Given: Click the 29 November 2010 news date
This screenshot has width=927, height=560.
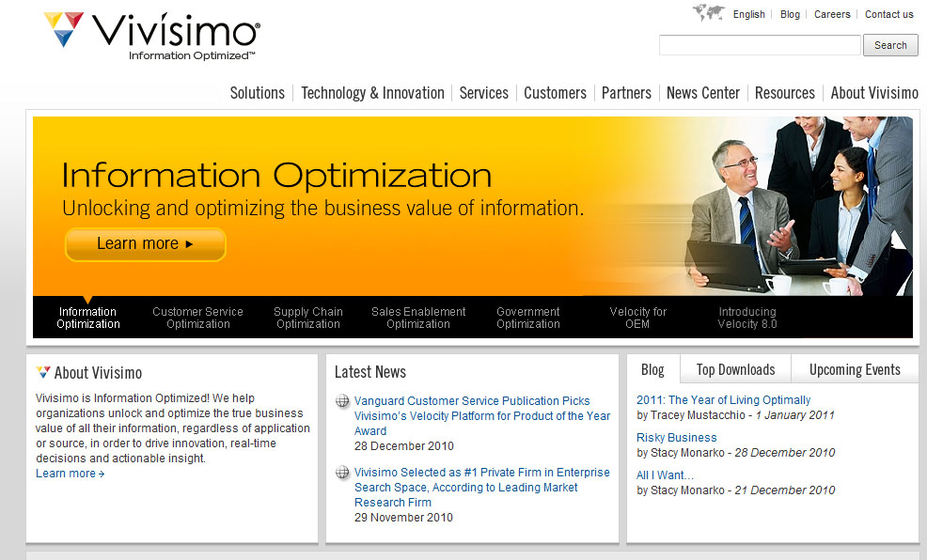Looking at the screenshot, I should click(x=403, y=518).
